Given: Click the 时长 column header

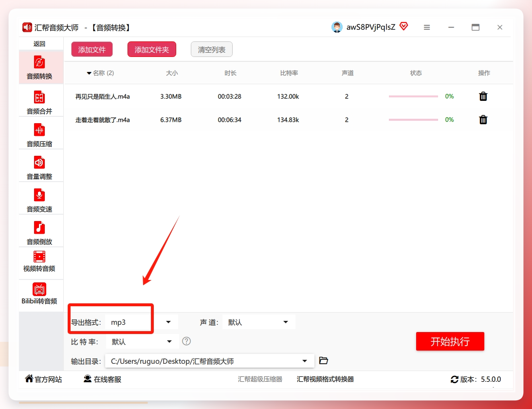Looking at the screenshot, I should pyautogui.click(x=230, y=73).
